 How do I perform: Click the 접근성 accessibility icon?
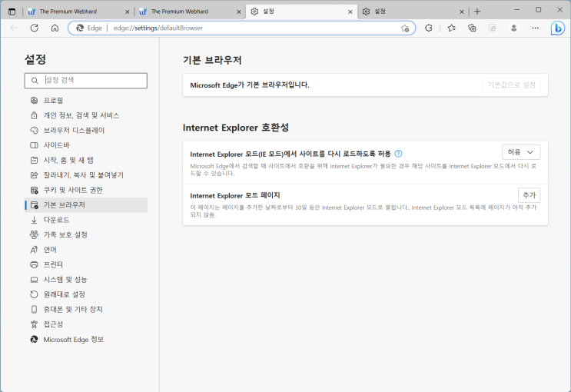tap(35, 324)
